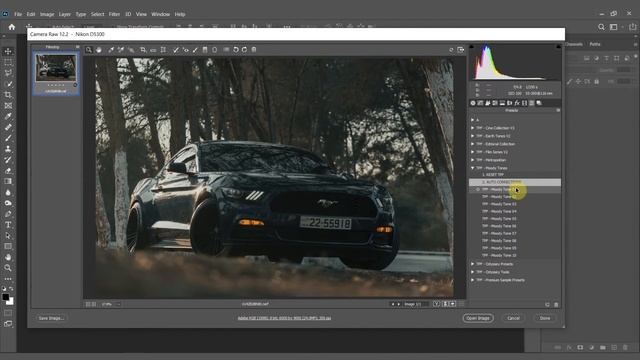The image size is (640, 360).
Task: Open the Layer menu
Action: click(x=64, y=14)
